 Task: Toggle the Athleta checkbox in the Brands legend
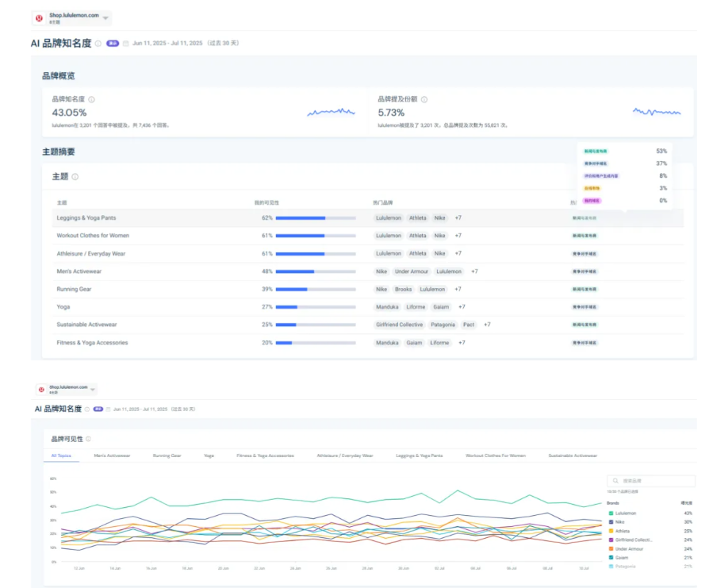point(611,531)
